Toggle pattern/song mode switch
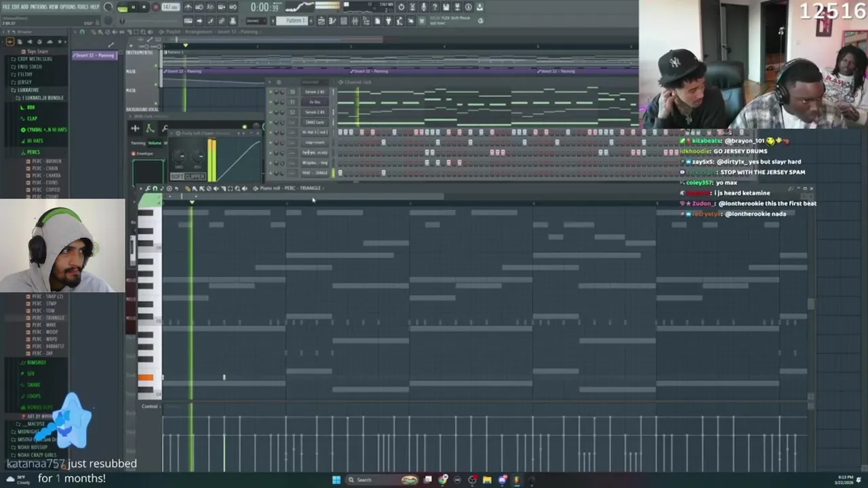Viewport: 868px width, 488px height. point(123,7)
